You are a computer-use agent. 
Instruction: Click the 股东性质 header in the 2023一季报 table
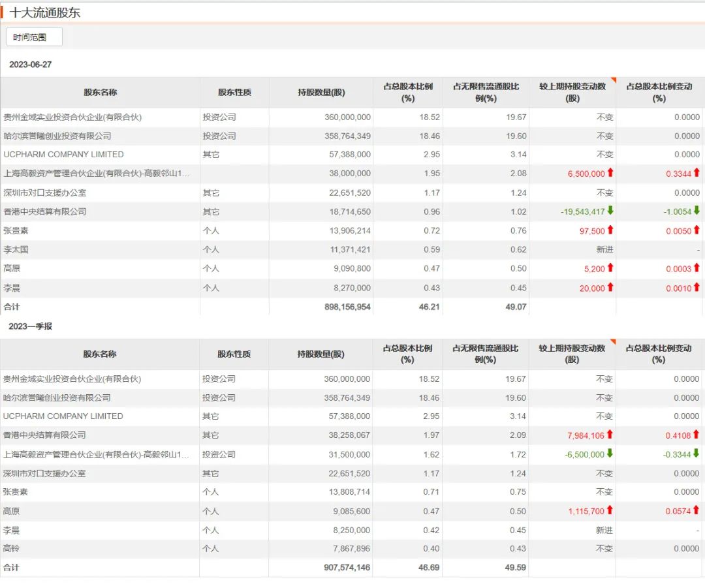(x=234, y=354)
